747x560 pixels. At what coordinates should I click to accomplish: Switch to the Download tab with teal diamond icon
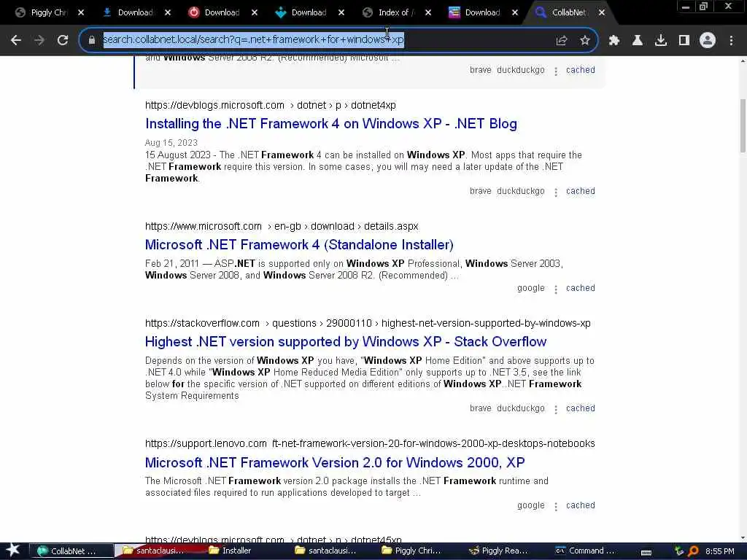click(x=301, y=12)
